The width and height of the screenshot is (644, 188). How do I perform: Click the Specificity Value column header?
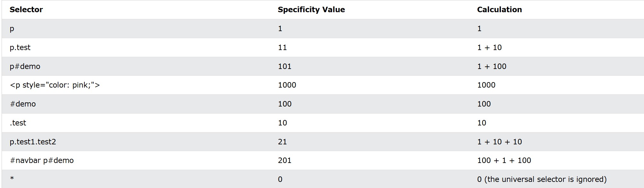point(311,10)
